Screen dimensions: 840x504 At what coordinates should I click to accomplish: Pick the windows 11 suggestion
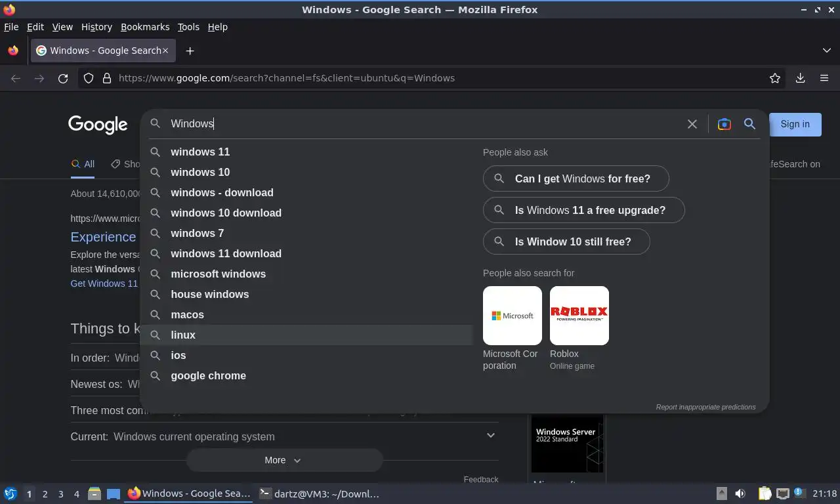click(x=306, y=152)
